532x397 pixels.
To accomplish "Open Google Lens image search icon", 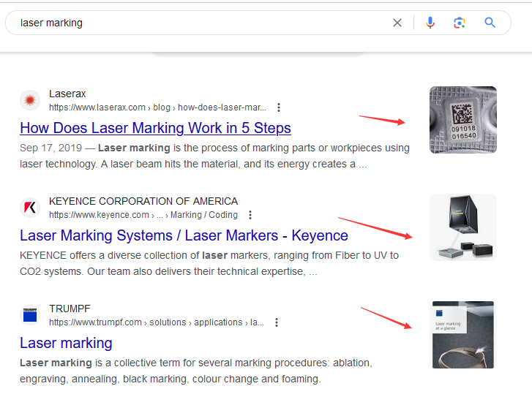I will [x=460, y=23].
